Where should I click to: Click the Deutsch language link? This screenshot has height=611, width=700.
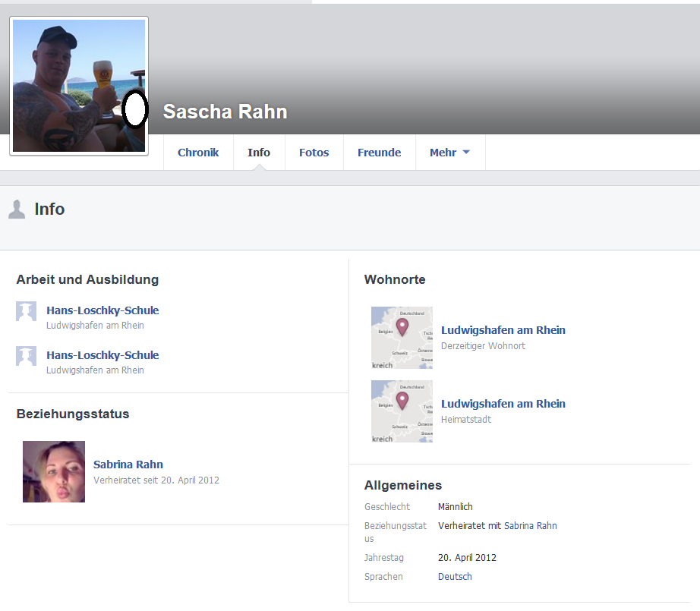coord(455,577)
